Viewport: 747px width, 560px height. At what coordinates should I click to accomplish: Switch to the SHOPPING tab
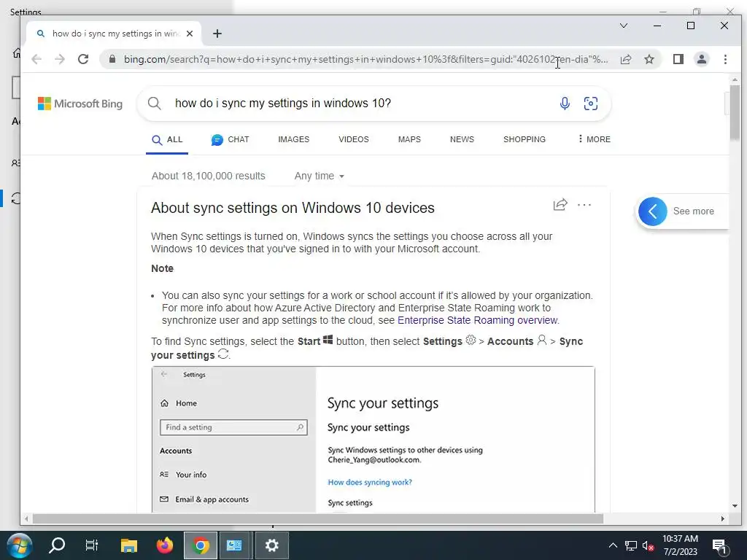click(524, 139)
